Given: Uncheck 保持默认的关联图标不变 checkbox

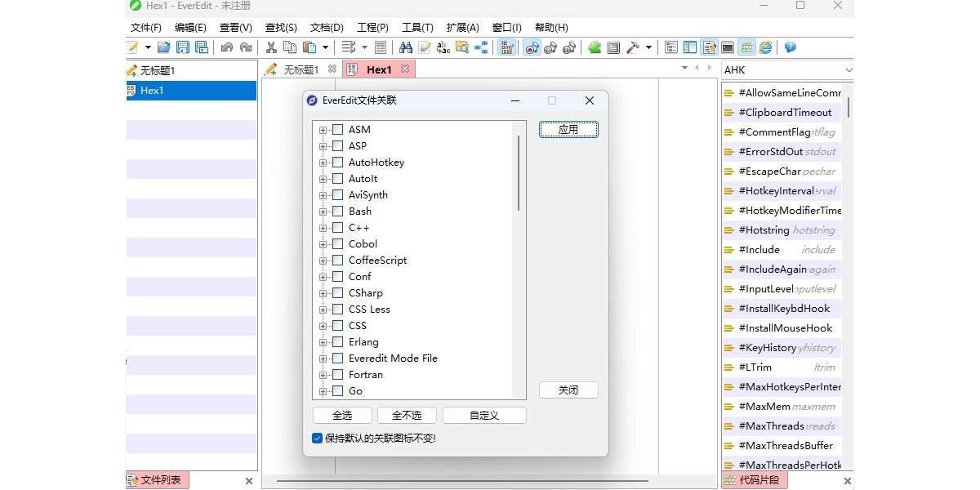Looking at the screenshot, I should point(318,438).
